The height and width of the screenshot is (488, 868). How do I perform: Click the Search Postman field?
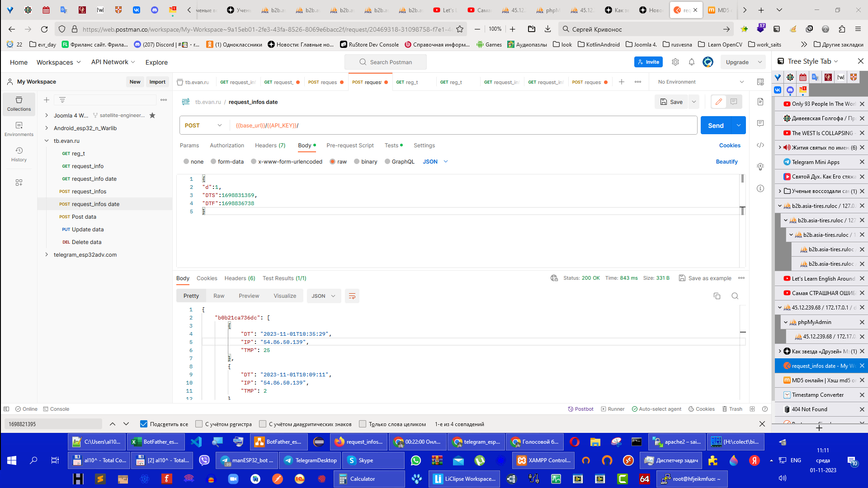click(x=386, y=62)
